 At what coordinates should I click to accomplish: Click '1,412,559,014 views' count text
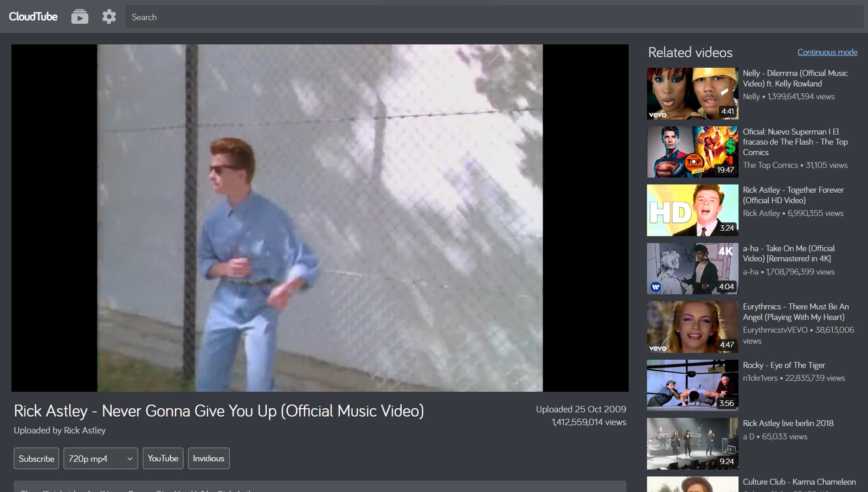[x=589, y=422]
